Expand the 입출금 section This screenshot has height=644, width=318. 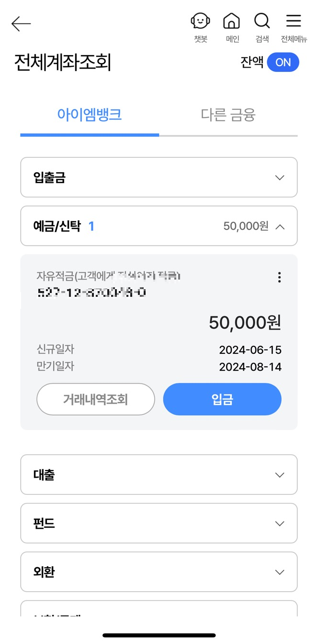[159, 177]
